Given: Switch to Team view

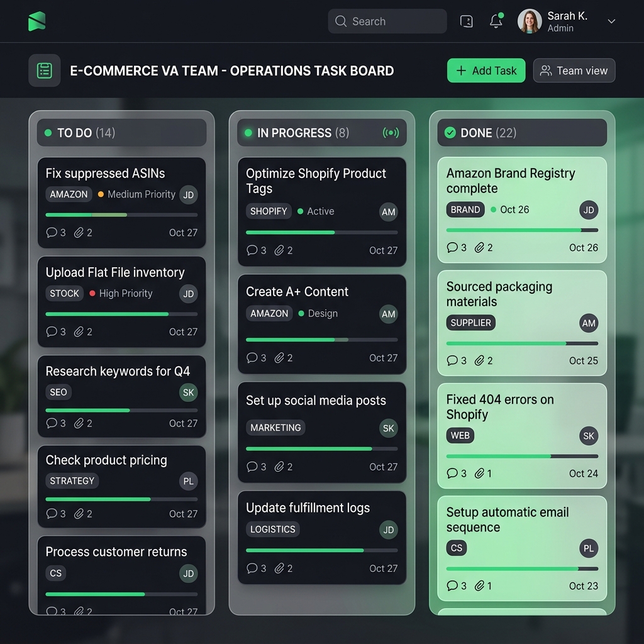Looking at the screenshot, I should 574,70.
